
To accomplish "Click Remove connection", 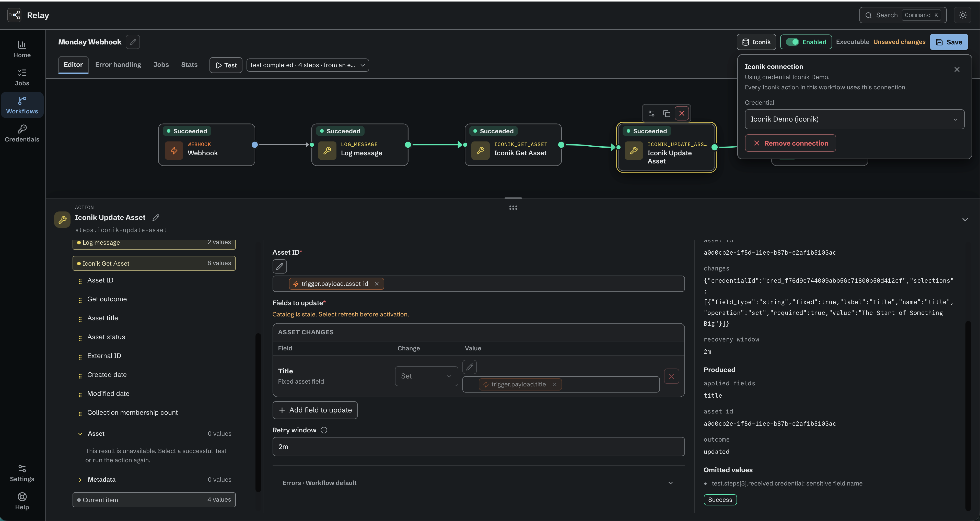I will point(790,143).
